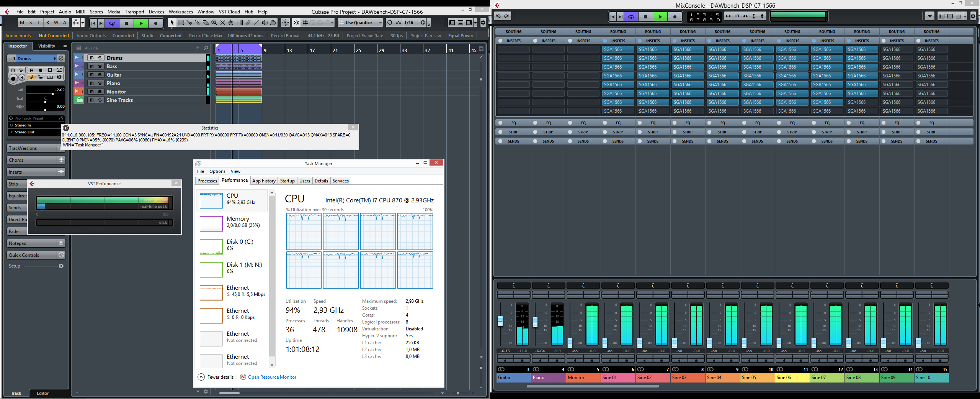Select the Color paint bucket tool
The width and height of the screenshot is (980, 399).
[x=273, y=23]
